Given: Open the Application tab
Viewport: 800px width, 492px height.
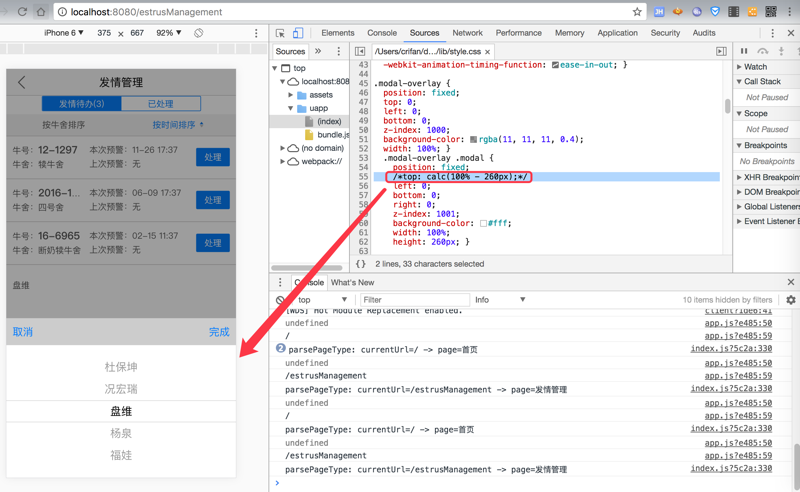Looking at the screenshot, I should coord(617,33).
